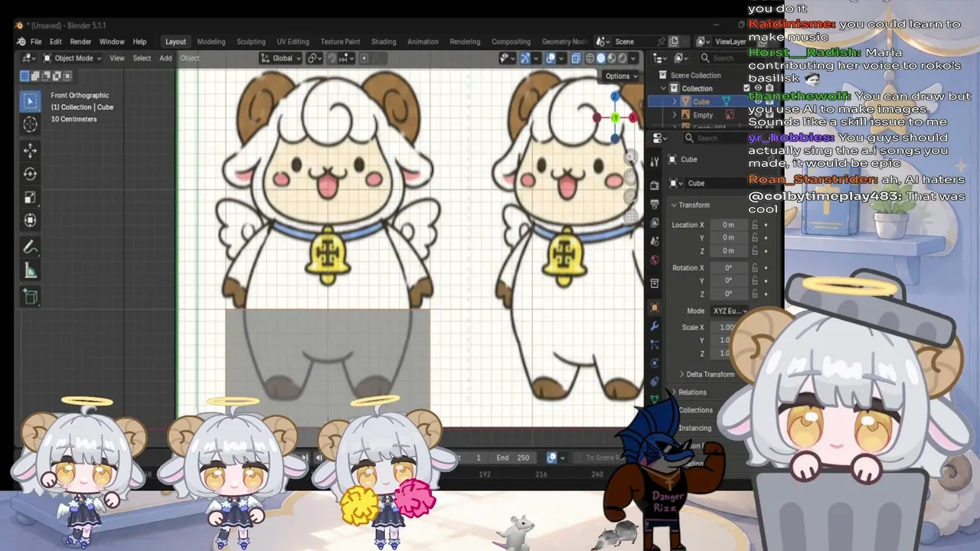
Task: Open the Window menu
Action: coord(112,41)
